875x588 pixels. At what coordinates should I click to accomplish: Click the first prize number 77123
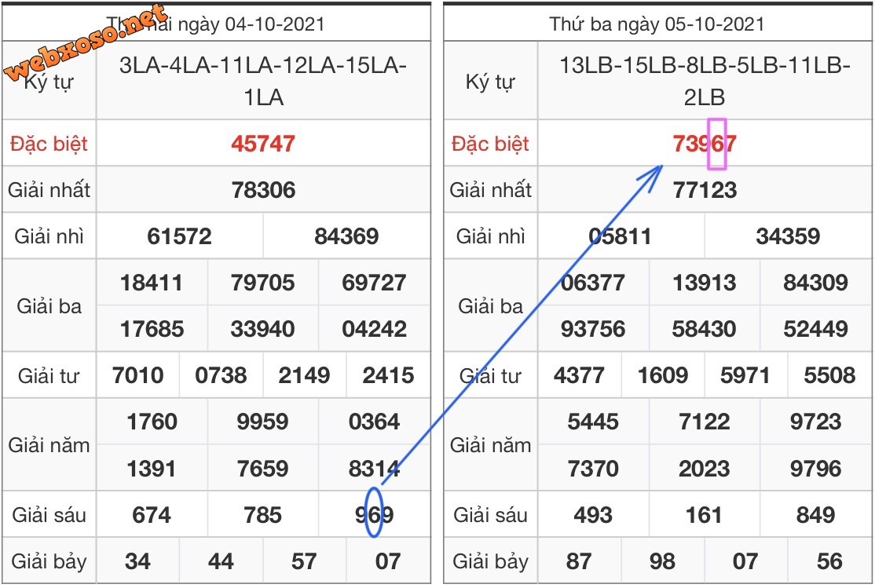705,190
